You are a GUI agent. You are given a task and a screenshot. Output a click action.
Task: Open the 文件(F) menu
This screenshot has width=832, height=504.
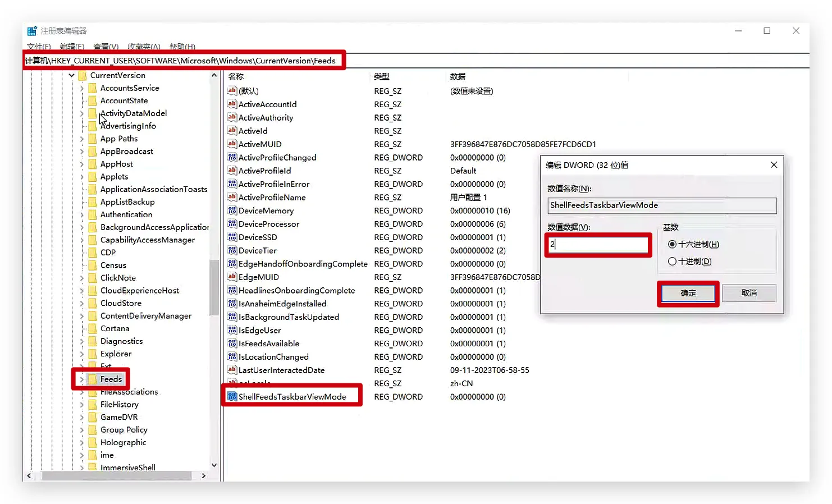coord(39,47)
